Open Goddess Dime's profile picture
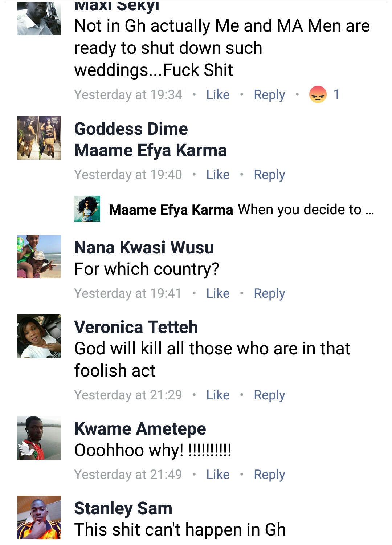Image resolution: width=392 pixels, height=545 pixels. (39, 138)
